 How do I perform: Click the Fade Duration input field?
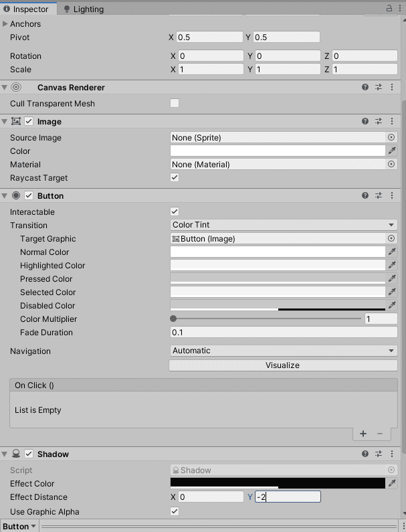point(284,333)
